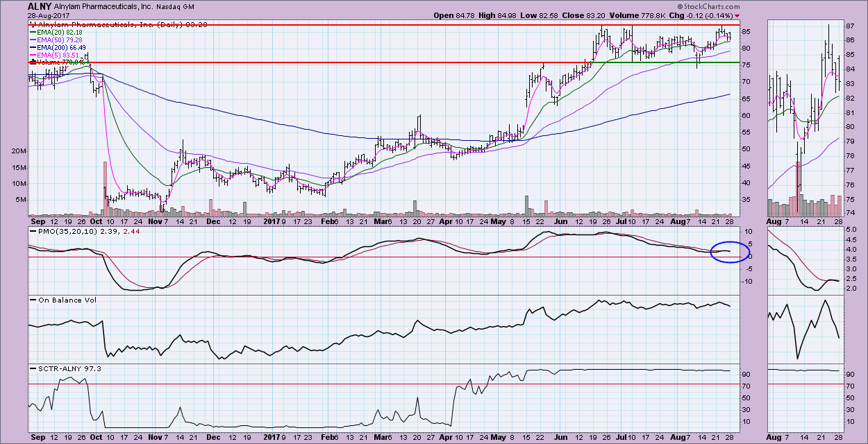The width and height of the screenshot is (868, 444).
Task: Click the tall October volume spike bar
Action: [x=105, y=186]
